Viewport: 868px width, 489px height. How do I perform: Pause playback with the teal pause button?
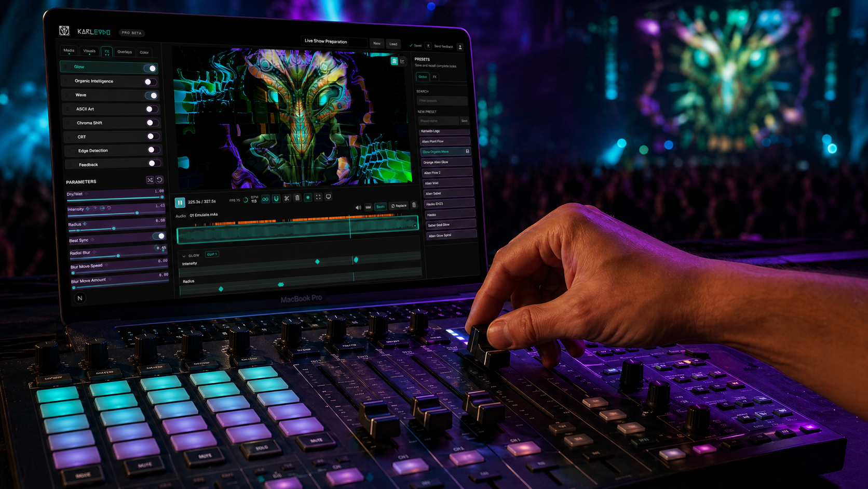click(x=180, y=202)
